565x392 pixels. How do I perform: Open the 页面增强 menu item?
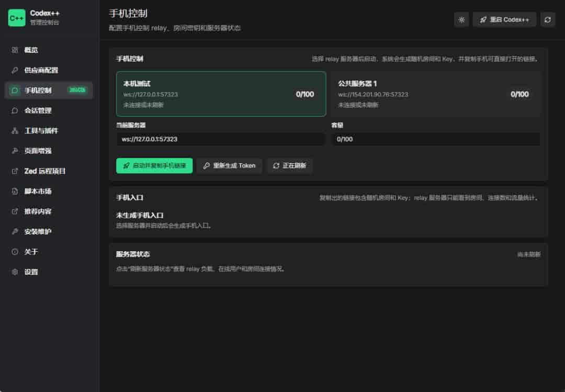click(x=49, y=151)
